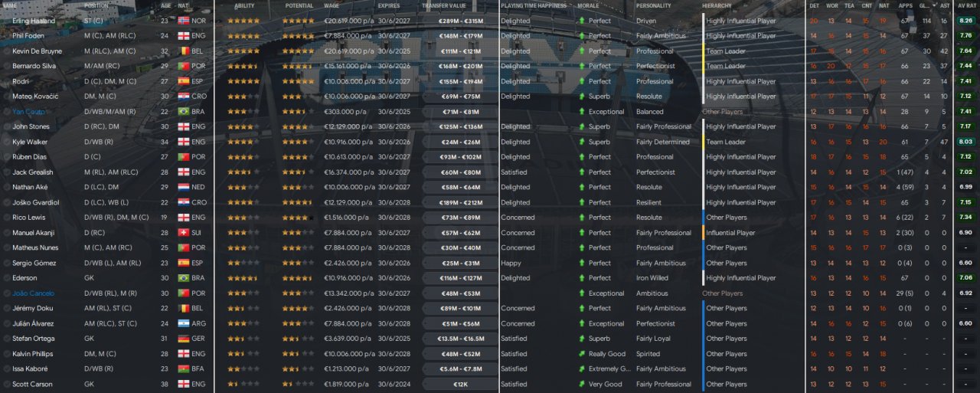Sort by the Potential column header
Viewport: 980px width, 393px height.
tap(299, 5)
